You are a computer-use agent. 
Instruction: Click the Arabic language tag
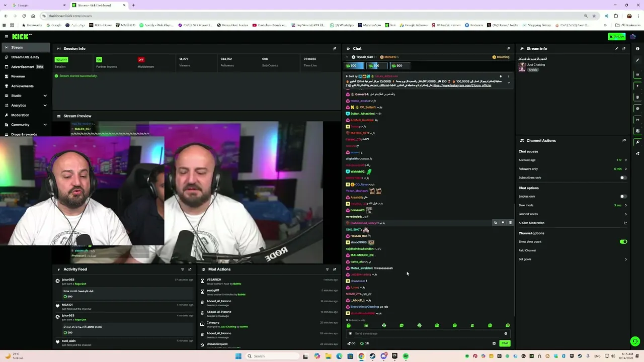533,70
